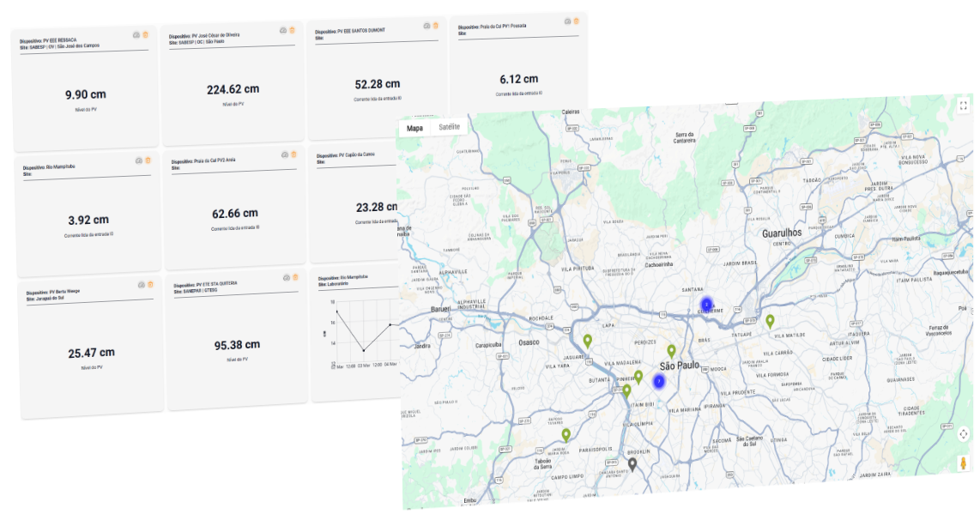Open gauge icon on PV EEE SANTOS DUMONT card
The width and height of the screenshot is (980, 526).
[x=426, y=26]
